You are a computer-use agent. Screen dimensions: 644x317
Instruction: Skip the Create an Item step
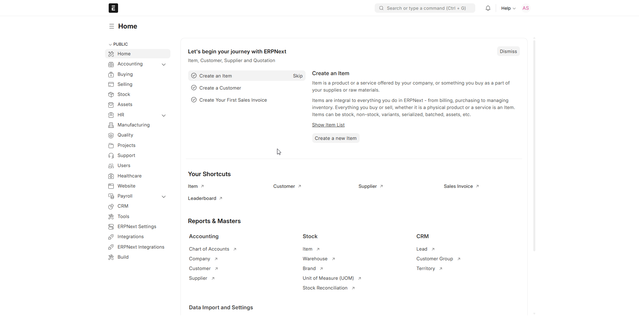298,76
